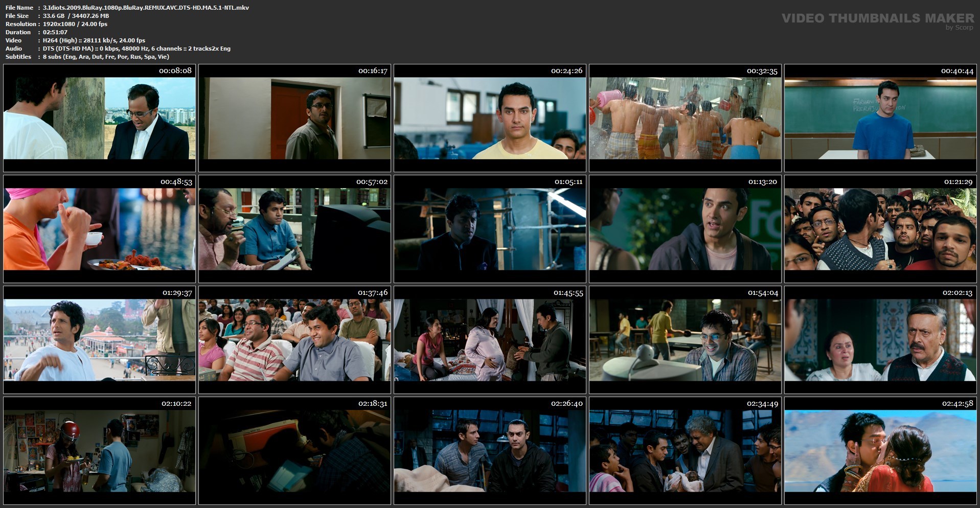This screenshot has width=980, height=508.
Task: Open the thumbnail at 00:40:44
Action: pos(880,118)
